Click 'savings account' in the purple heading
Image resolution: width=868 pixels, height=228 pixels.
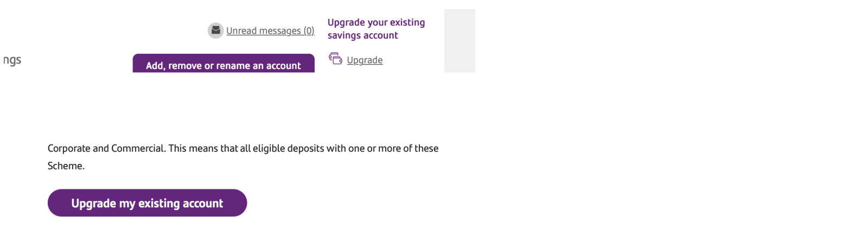tap(363, 35)
